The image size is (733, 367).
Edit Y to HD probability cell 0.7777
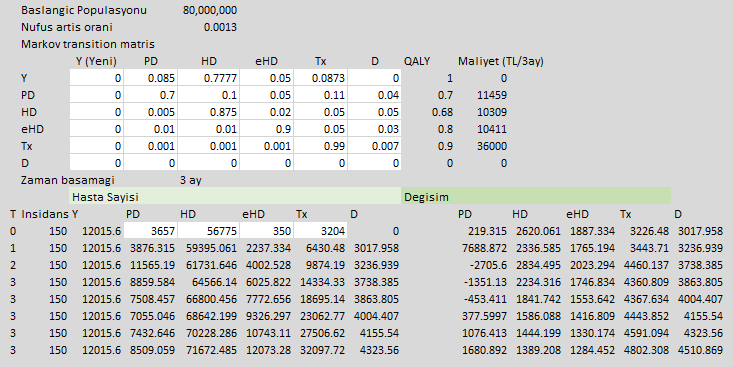(x=208, y=78)
